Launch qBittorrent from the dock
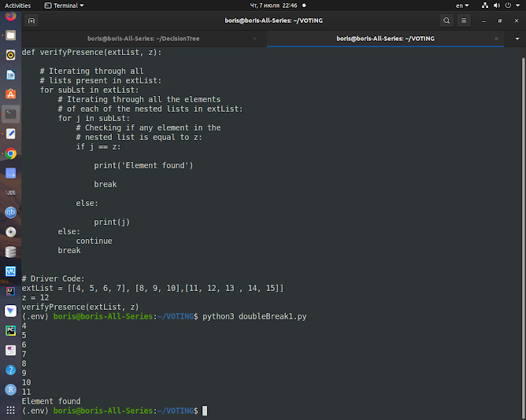This screenshot has height=420, width=526. [11, 212]
